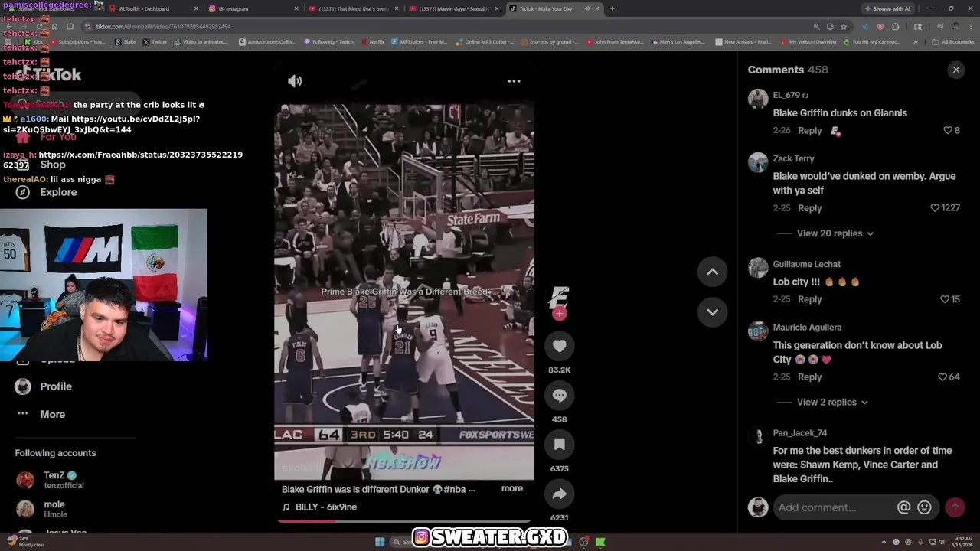
Task: Like Mauricio Aguilera's comment
Action: (x=942, y=377)
